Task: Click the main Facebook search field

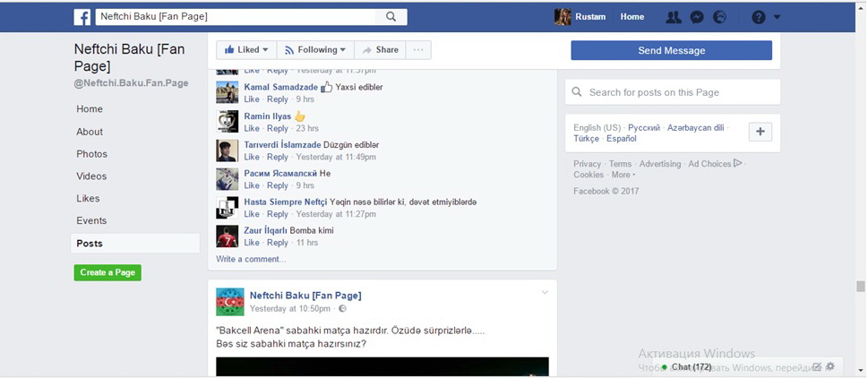Action: 236,17
